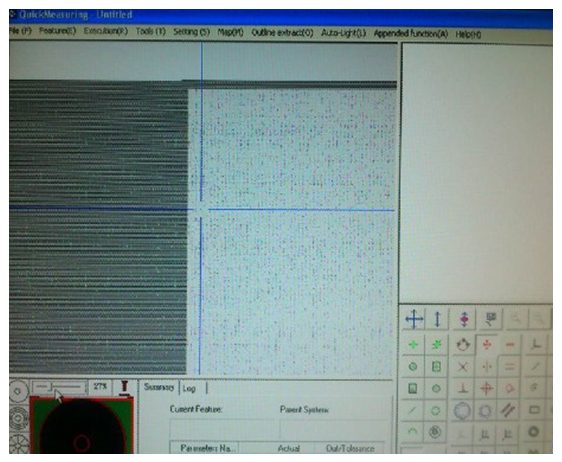Open the Outline extract menu
562x462 pixels.
282,33
